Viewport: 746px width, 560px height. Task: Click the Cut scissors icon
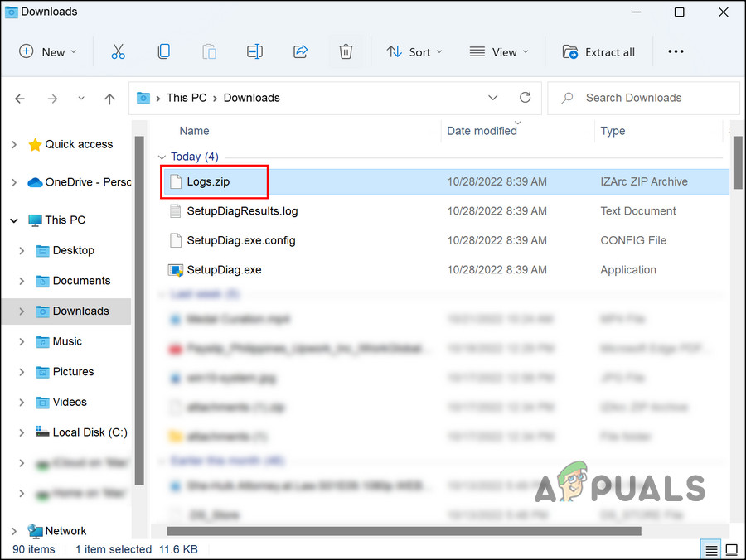tap(118, 51)
